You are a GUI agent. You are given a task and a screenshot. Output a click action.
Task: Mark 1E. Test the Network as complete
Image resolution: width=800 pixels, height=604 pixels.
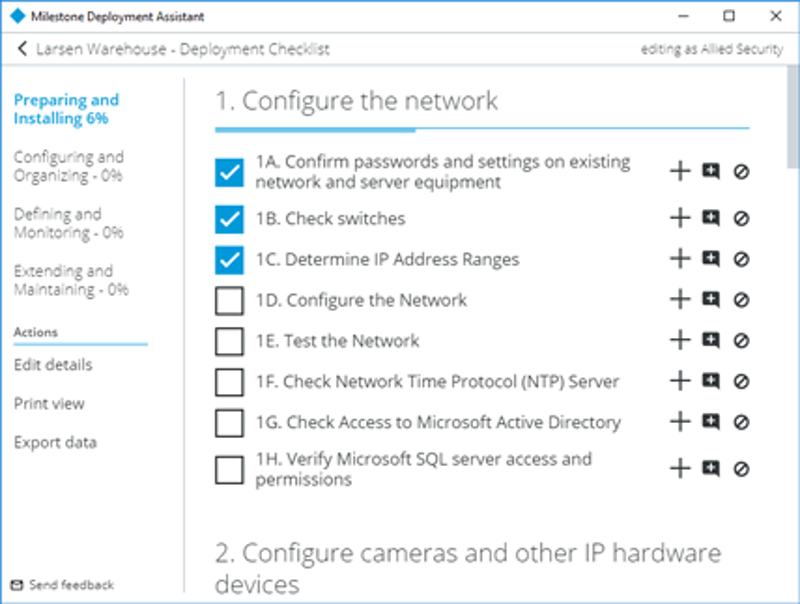(x=227, y=340)
